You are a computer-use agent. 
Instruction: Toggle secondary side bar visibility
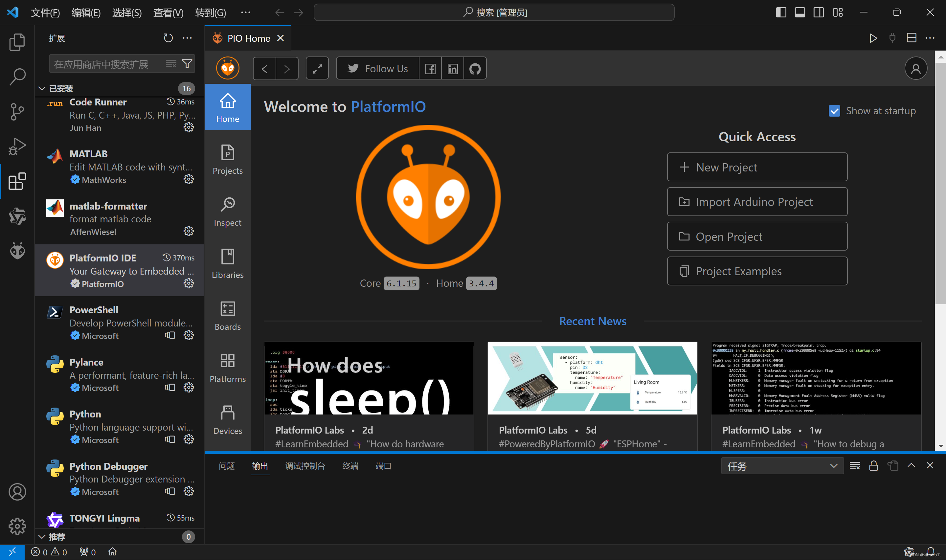(x=819, y=12)
